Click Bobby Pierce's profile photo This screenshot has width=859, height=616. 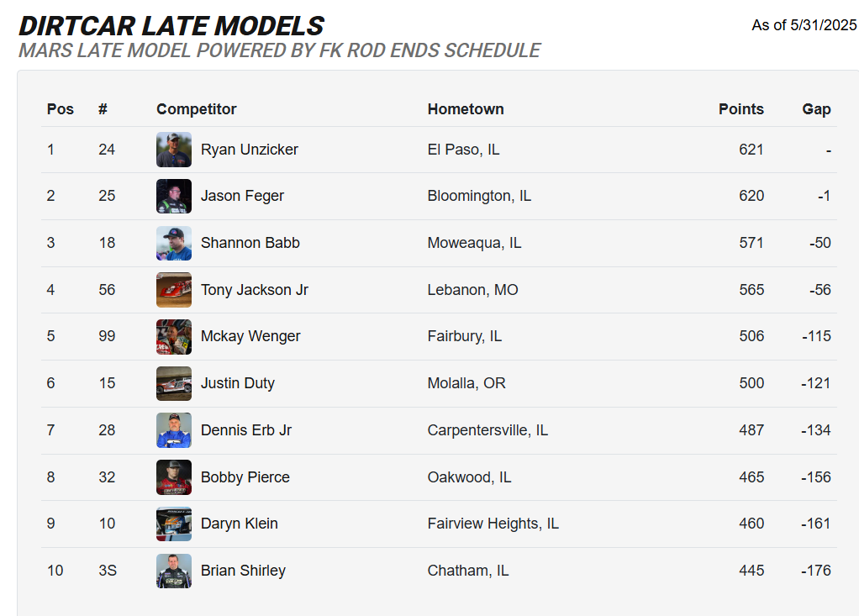(174, 477)
